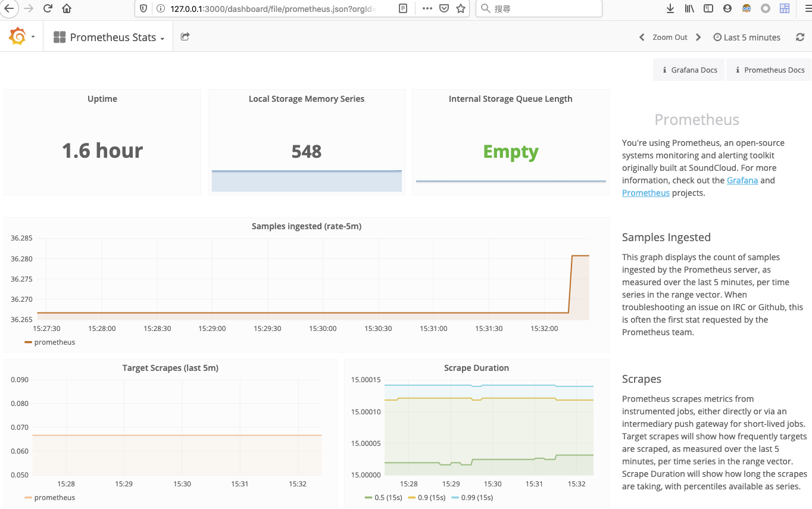The width and height of the screenshot is (812, 509).
Task: Click the Zoom Out button
Action: [x=670, y=37]
